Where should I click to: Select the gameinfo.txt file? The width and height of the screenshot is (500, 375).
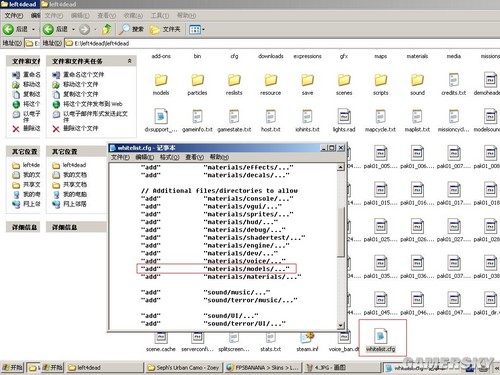pyautogui.click(x=197, y=120)
